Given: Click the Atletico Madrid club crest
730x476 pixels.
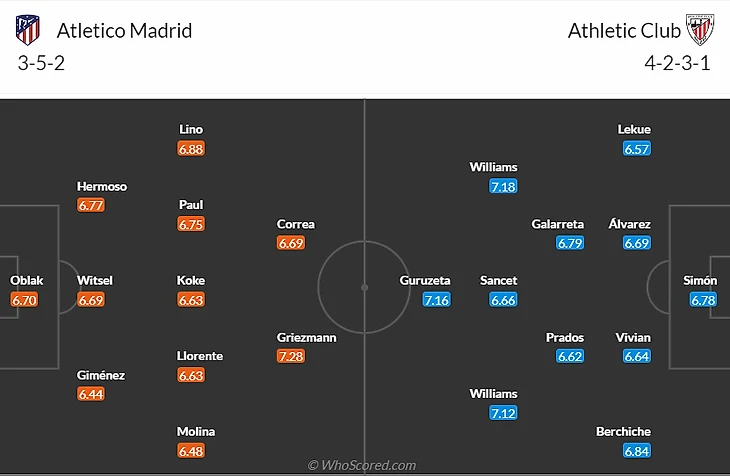Looking at the screenshot, I should click(x=28, y=30).
